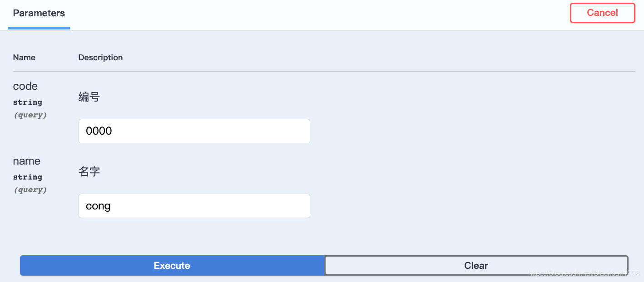Click the code parameter label
The image size is (644, 282).
25,86
